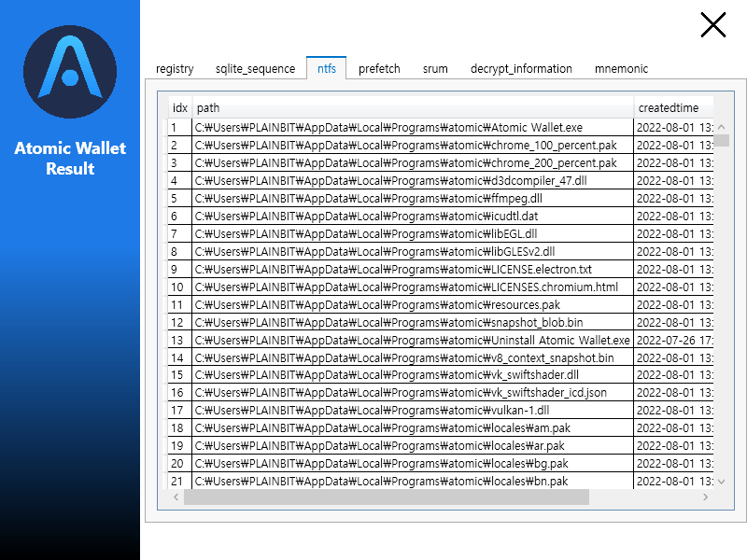Open the srum tab

tap(435, 68)
